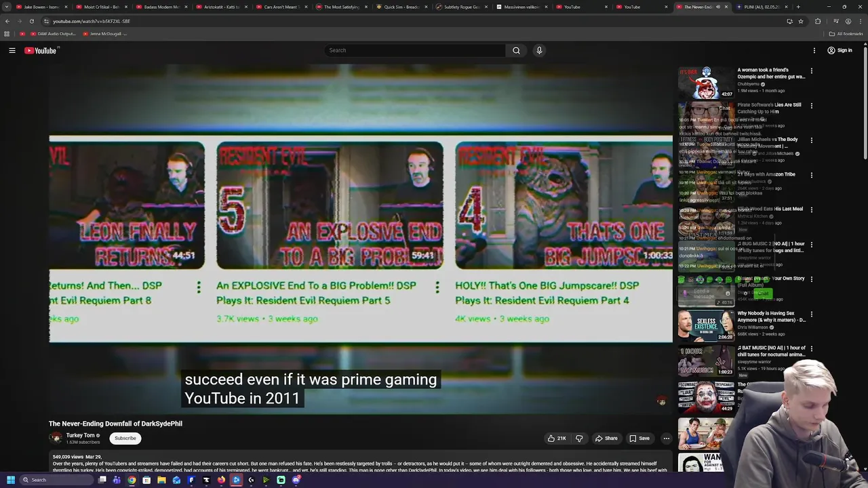Screen dimensions: 868x488
Task: Open options for 'Pirate Software's Lies' video
Action: [x=811, y=106]
